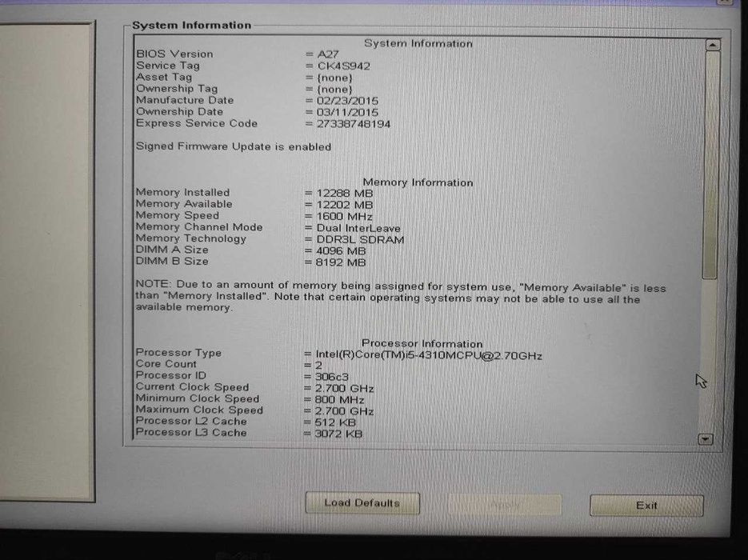The height and width of the screenshot is (560, 748).
Task: Select Ownership Date value 03/11/2015
Action: point(347,112)
